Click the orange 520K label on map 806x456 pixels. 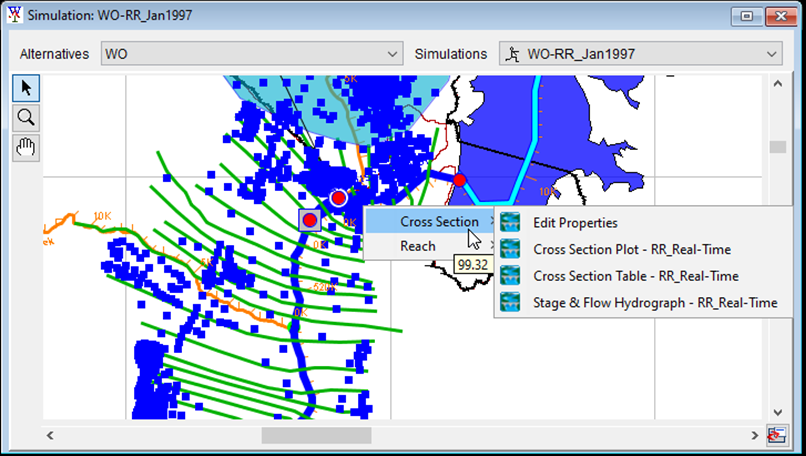pos(325,287)
